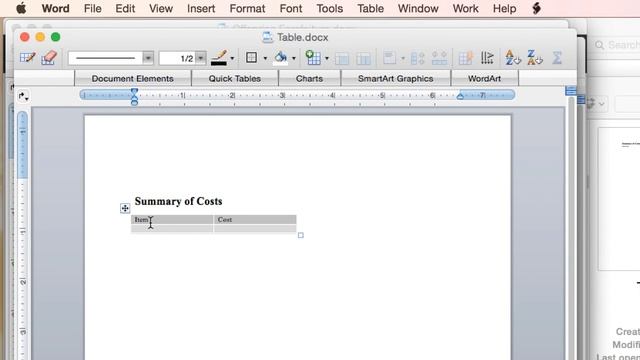Switch to Charts tab
The image size is (640, 360).
(309, 78)
